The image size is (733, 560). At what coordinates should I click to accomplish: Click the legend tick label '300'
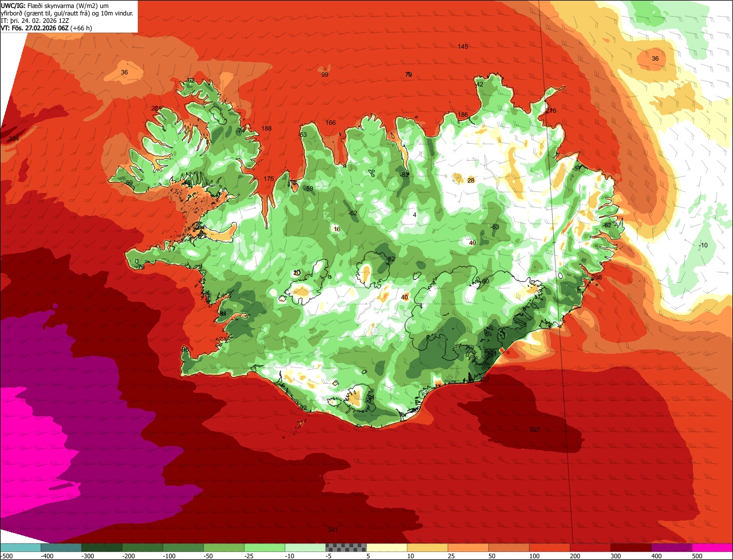(614, 556)
